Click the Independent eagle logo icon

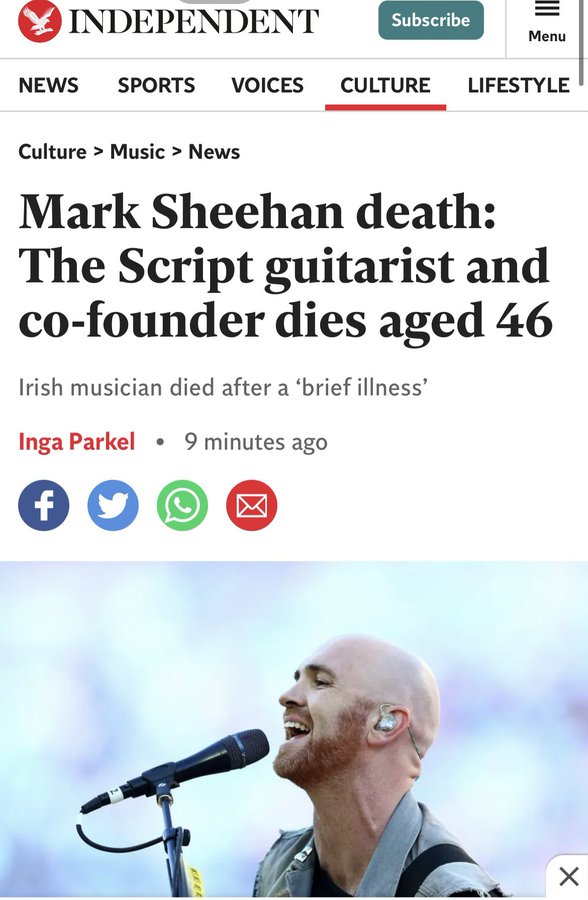tap(40, 21)
